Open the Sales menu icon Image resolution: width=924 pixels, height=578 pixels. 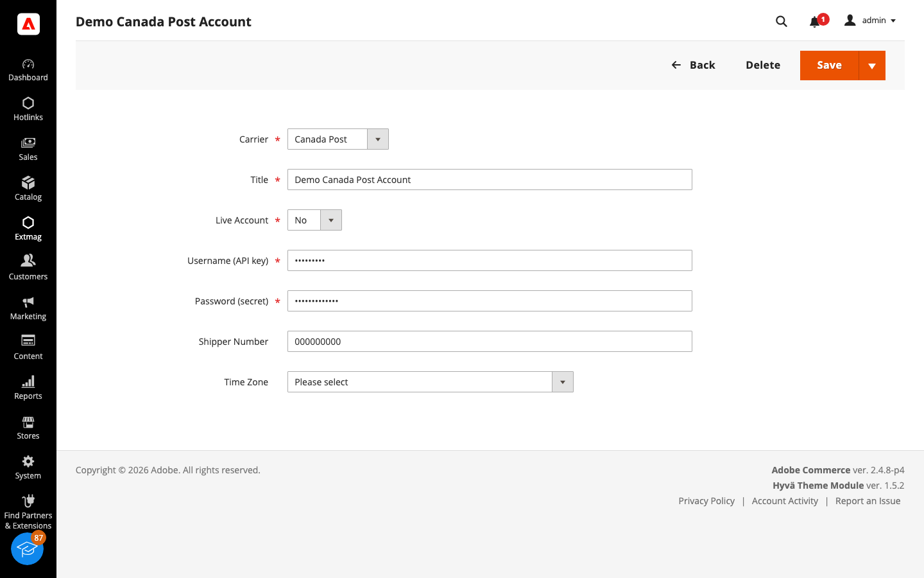[x=28, y=143]
